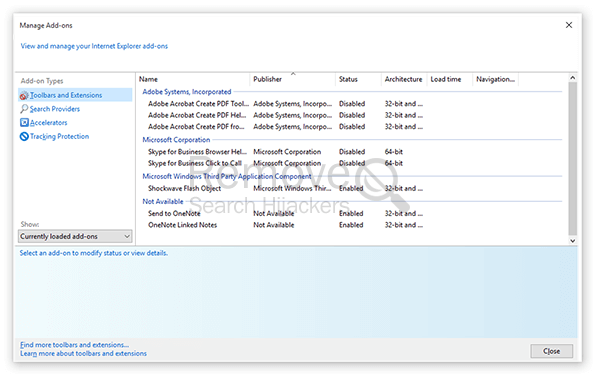The width and height of the screenshot is (600, 374).
Task: Select Search Providers add-on type
Action: pyautogui.click(x=55, y=109)
